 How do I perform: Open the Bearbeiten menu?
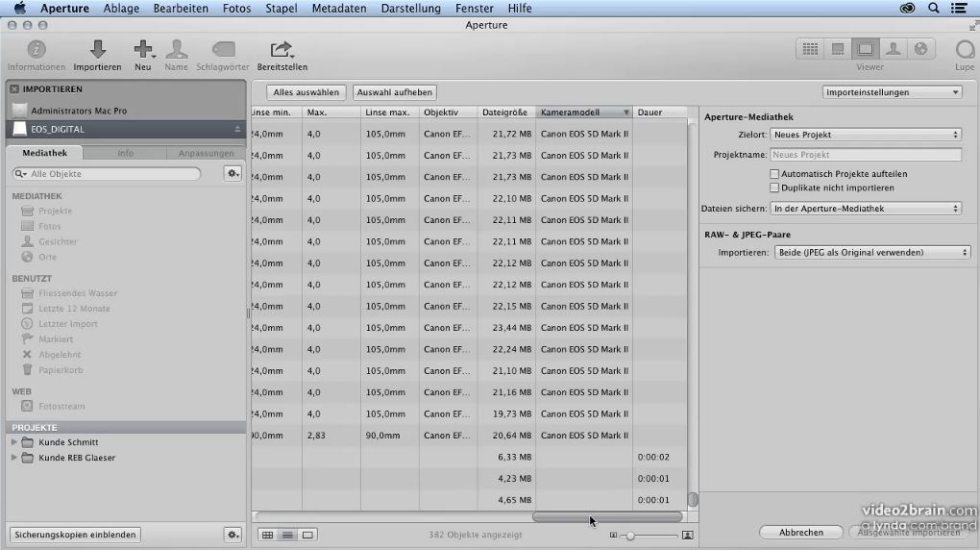(181, 8)
